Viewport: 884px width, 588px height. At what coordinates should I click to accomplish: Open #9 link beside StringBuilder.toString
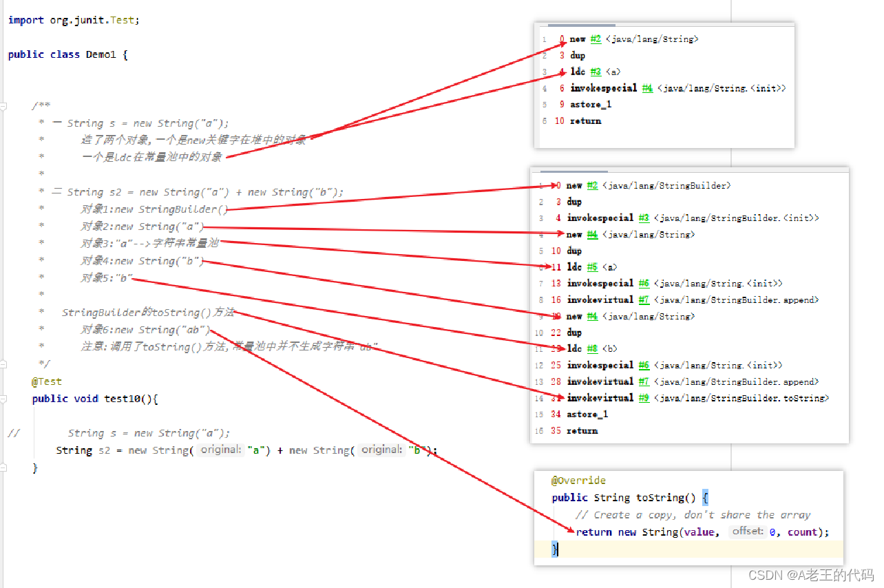pyautogui.click(x=644, y=398)
